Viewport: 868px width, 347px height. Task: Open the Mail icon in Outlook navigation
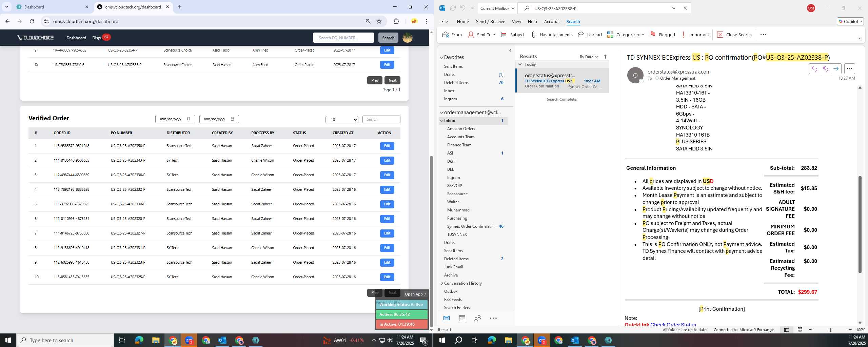446,318
